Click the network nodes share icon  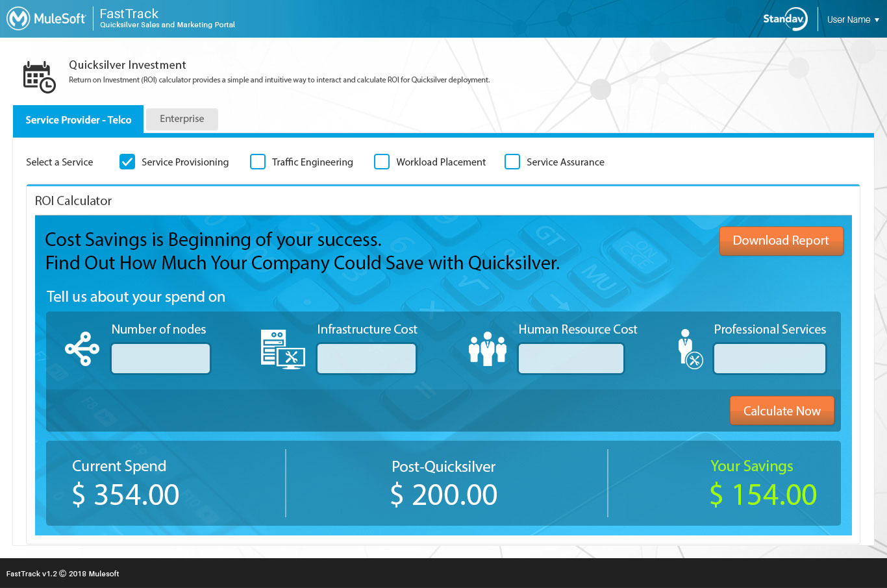pos(82,349)
